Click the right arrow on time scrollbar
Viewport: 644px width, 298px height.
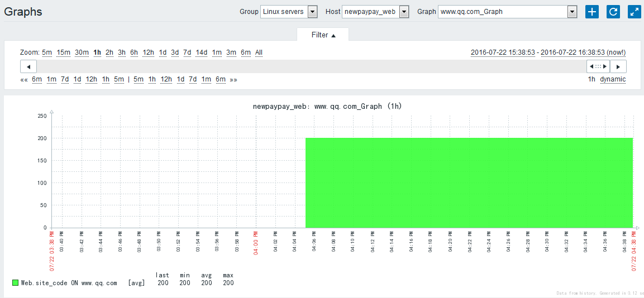point(618,66)
